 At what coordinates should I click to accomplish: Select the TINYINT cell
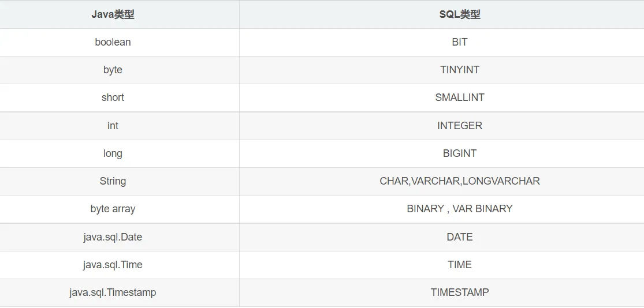[459, 70]
